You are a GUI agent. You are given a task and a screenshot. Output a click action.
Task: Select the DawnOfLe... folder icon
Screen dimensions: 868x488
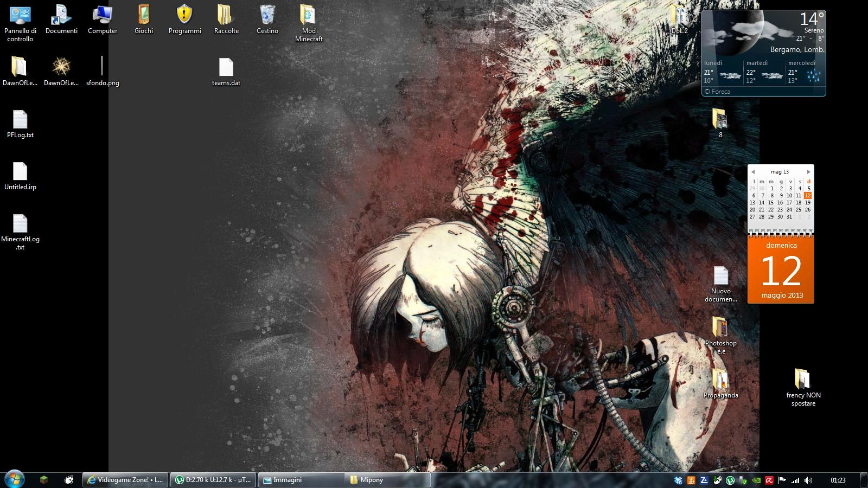click(20, 72)
